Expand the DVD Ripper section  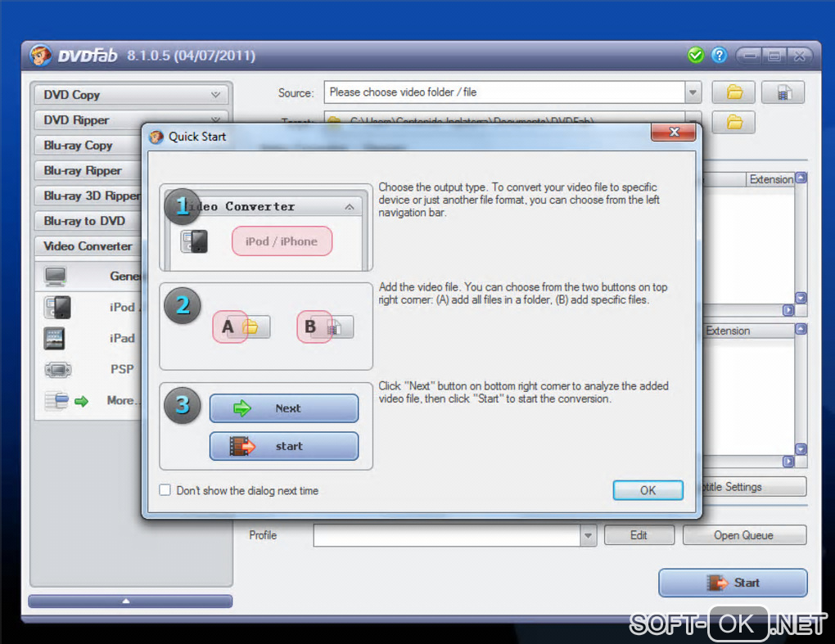point(215,119)
